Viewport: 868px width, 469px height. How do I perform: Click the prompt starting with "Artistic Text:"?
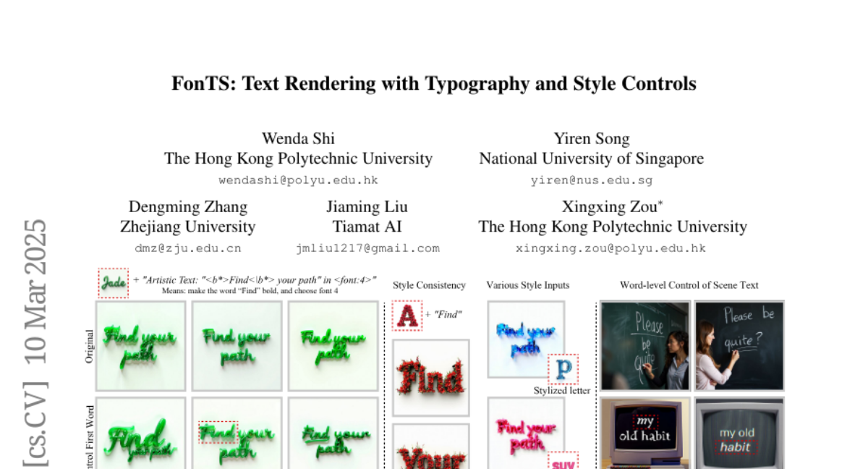click(x=260, y=279)
